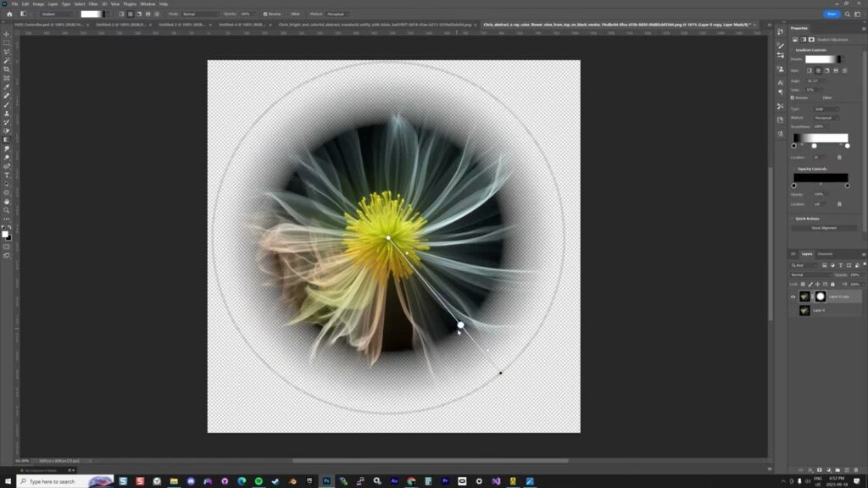This screenshot has height=488, width=868.
Task: Click the Share button
Action: coord(831,14)
